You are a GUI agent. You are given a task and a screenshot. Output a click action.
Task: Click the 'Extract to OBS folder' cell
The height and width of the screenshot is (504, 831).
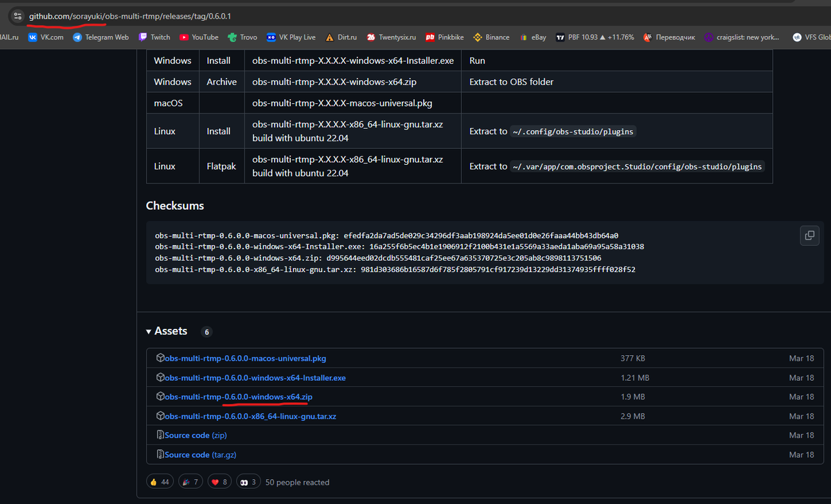pos(617,82)
